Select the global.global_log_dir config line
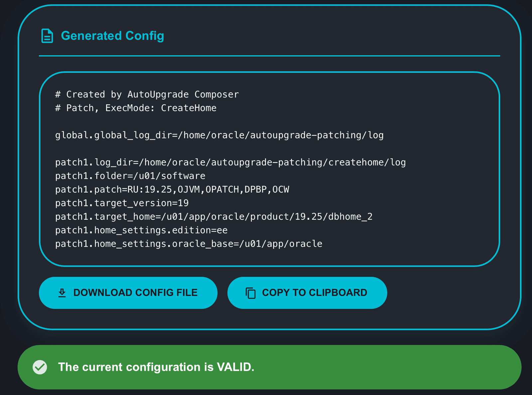This screenshot has width=532, height=395. tap(219, 135)
